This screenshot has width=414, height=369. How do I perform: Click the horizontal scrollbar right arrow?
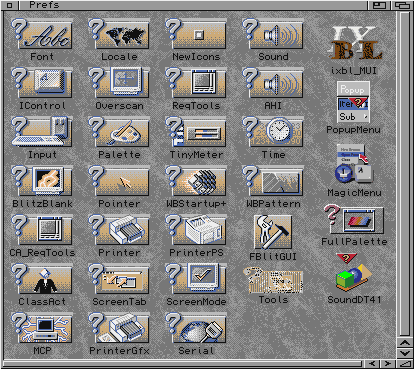[387, 363]
